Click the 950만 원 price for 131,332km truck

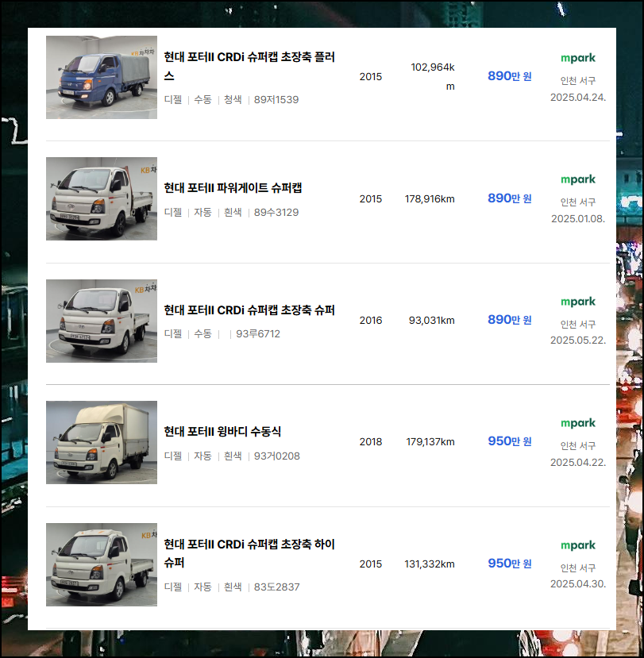[510, 564]
